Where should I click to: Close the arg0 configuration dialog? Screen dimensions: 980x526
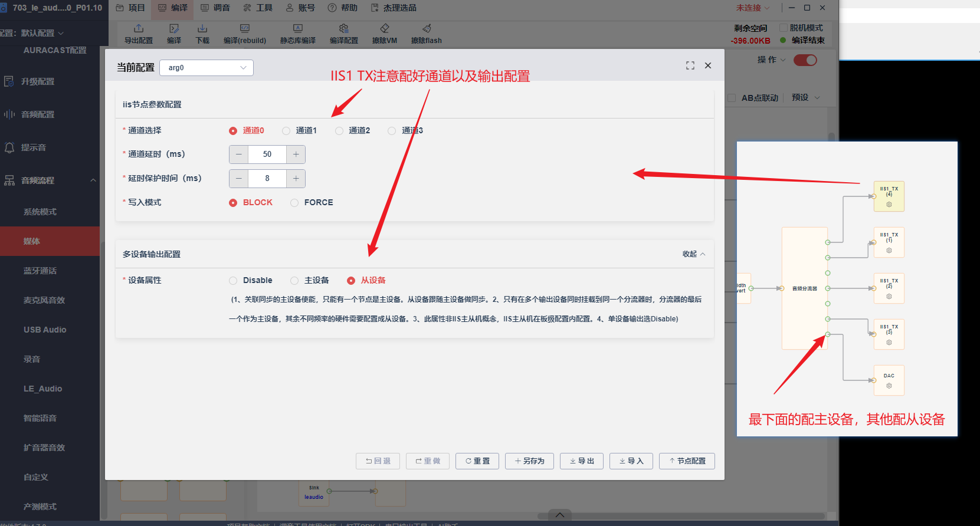708,65
